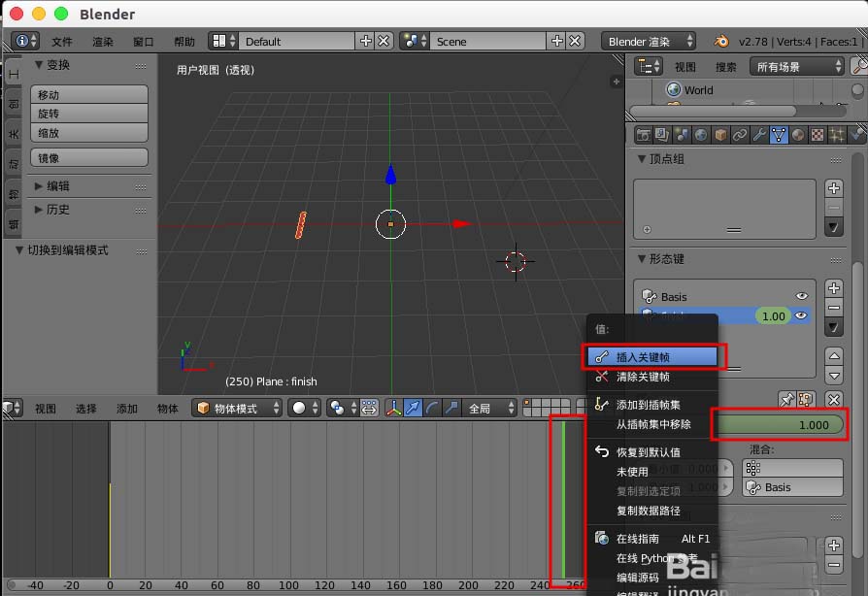Click the 旋转 rotate button
The image size is (868, 596).
tap(89, 114)
